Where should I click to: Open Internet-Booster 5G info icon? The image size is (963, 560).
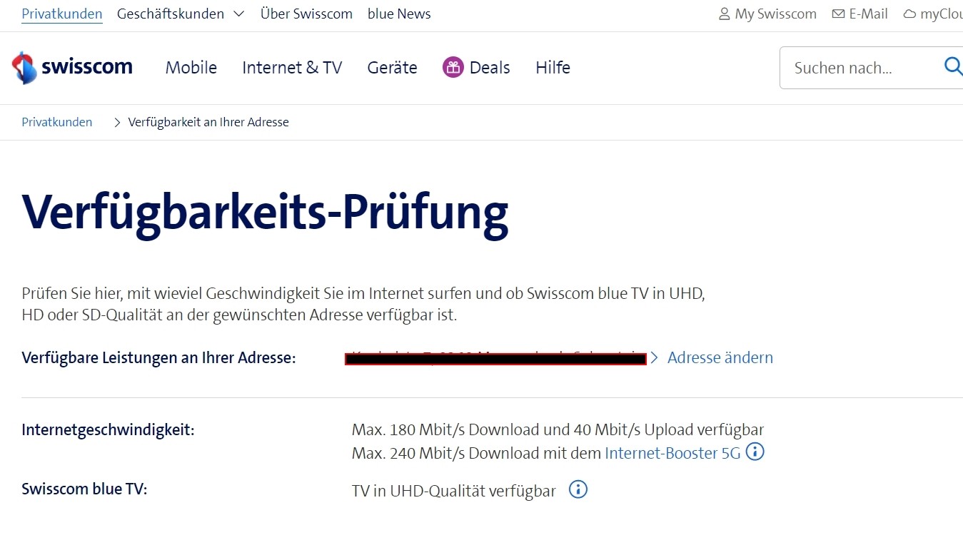pyautogui.click(x=755, y=452)
